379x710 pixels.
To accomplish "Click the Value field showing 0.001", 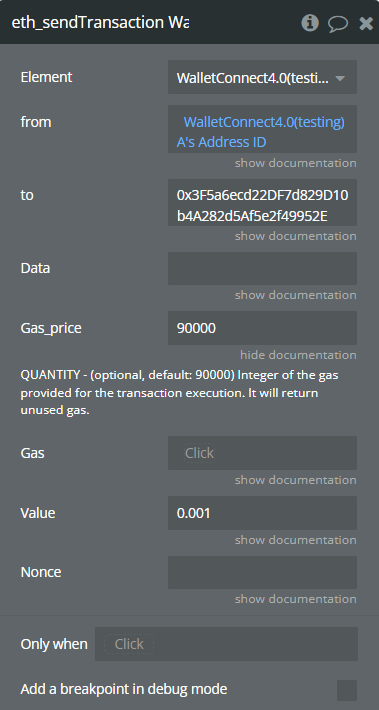I will click(x=262, y=513).
